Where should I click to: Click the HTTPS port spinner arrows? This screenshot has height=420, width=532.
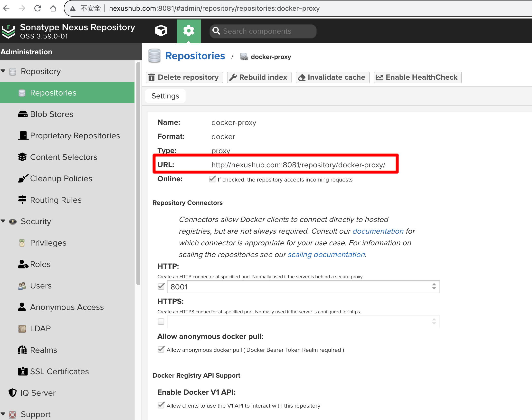pyautogui.click(x=434, y=321)
